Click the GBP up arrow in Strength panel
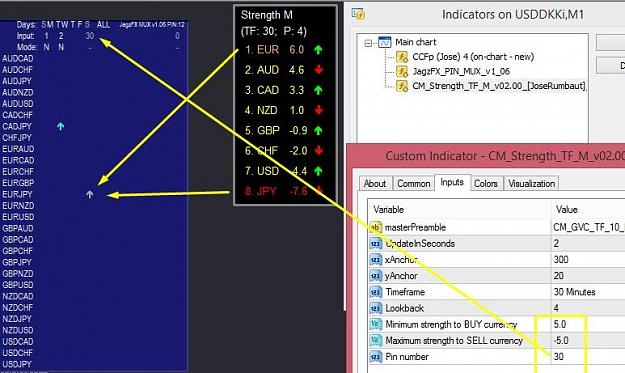Viewport: 625px width, 373px height. pos(318,131)
